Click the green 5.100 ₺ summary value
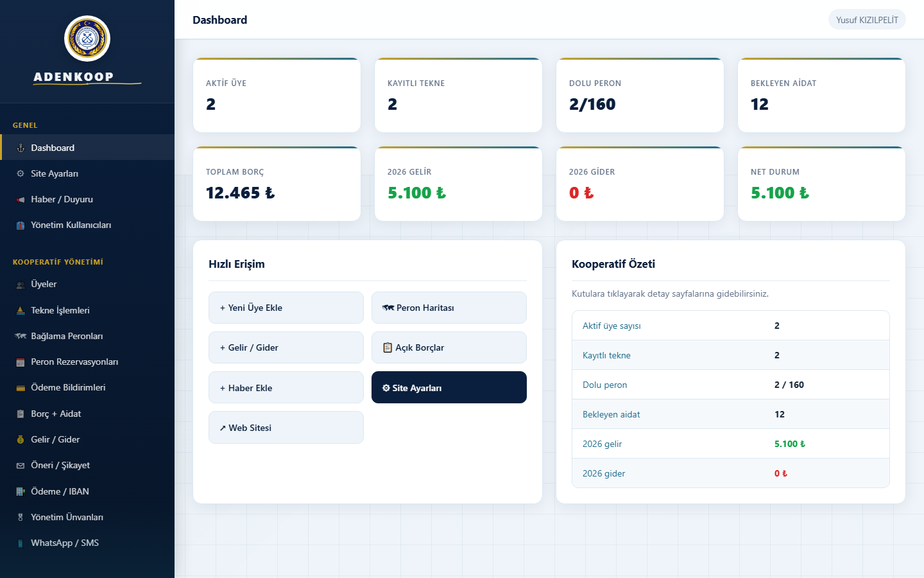The height and width of the screenshot is (578, 924). (790, 444)
